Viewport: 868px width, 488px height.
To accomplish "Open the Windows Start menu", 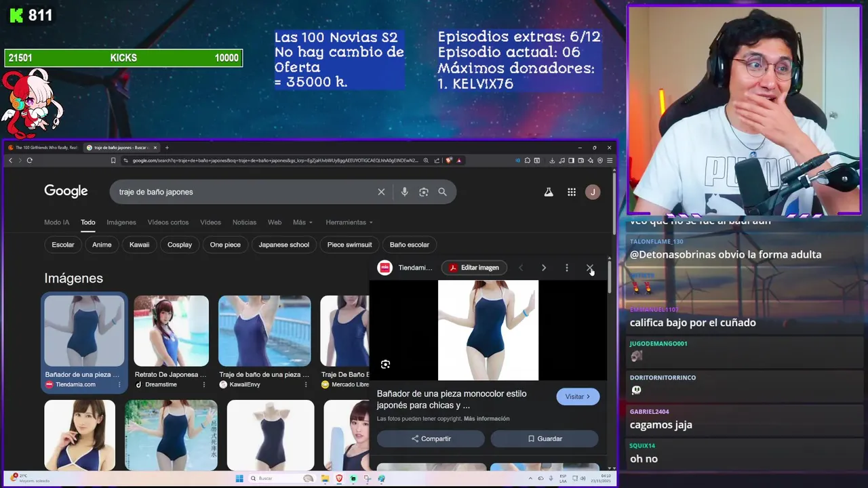I will (239, 479).
